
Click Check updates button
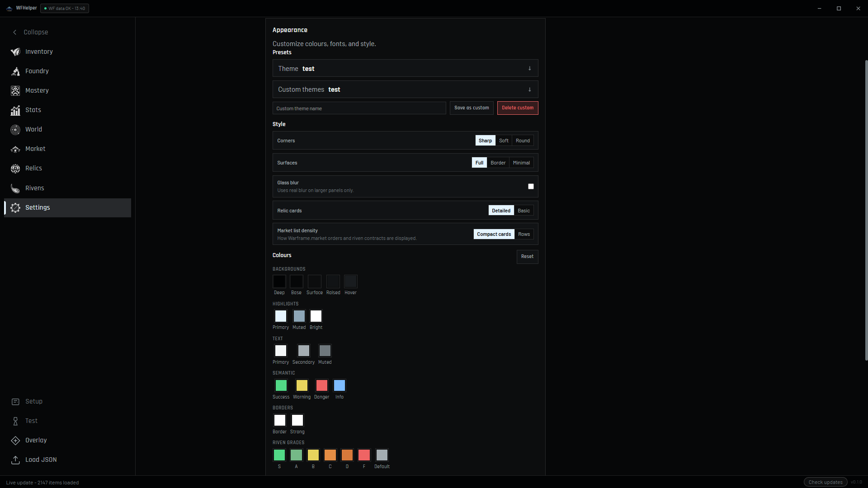click(x=826, y=482)
